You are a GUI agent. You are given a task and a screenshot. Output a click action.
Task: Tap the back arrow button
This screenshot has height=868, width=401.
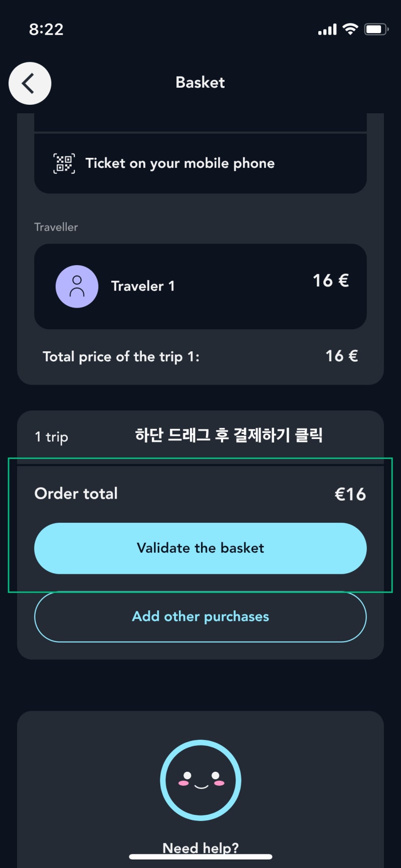(x=30, y=83)
